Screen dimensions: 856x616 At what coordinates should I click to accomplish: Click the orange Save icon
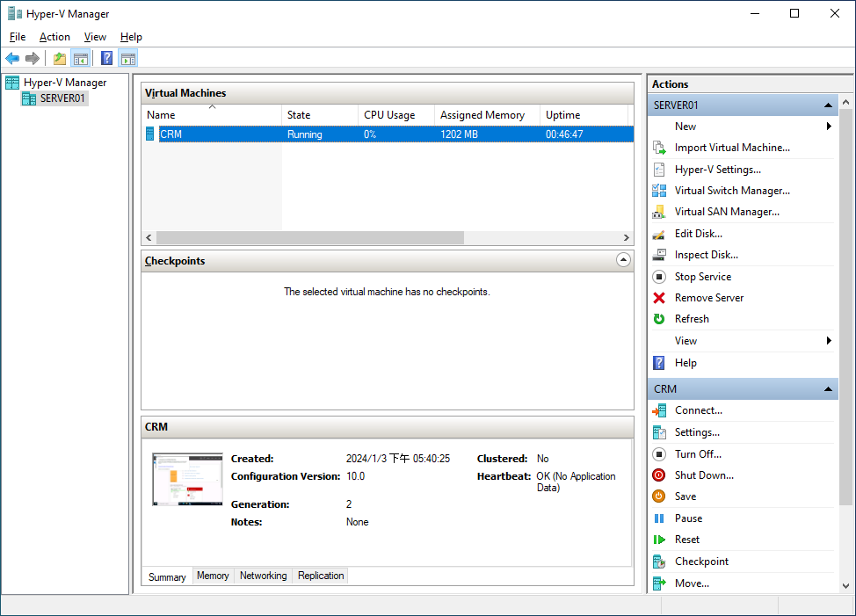coord(659,496)
